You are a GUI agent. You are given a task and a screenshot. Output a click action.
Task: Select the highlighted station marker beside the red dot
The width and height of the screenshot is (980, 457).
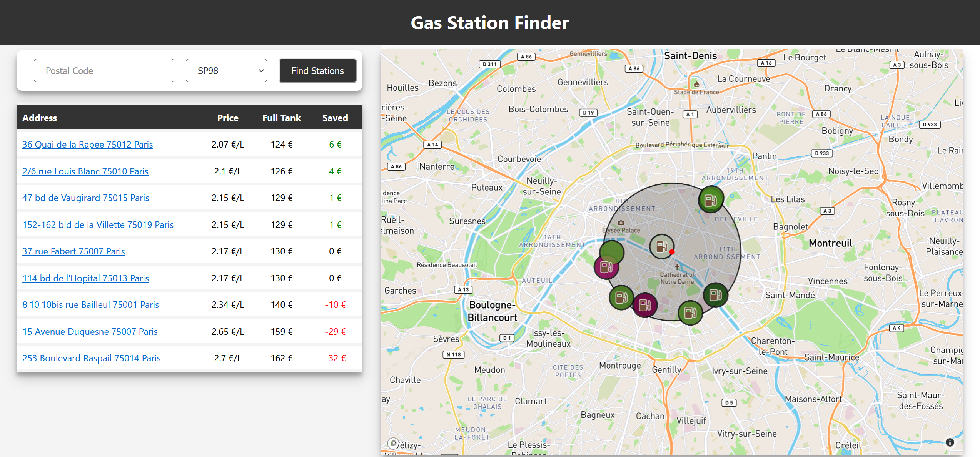(662, 245)
